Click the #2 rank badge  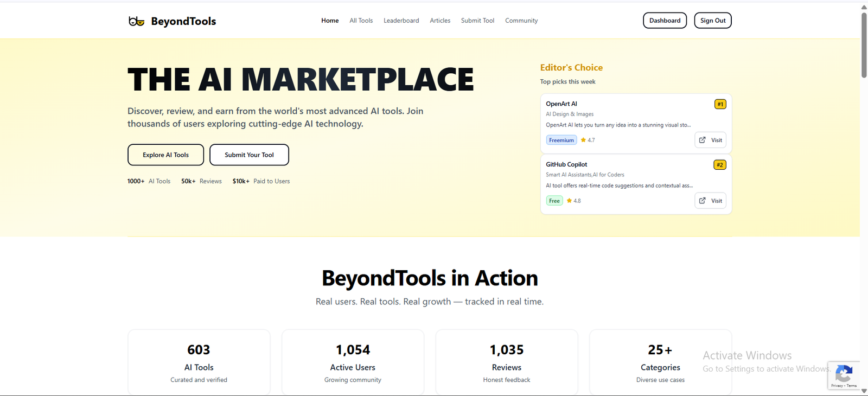coord(719,165)
